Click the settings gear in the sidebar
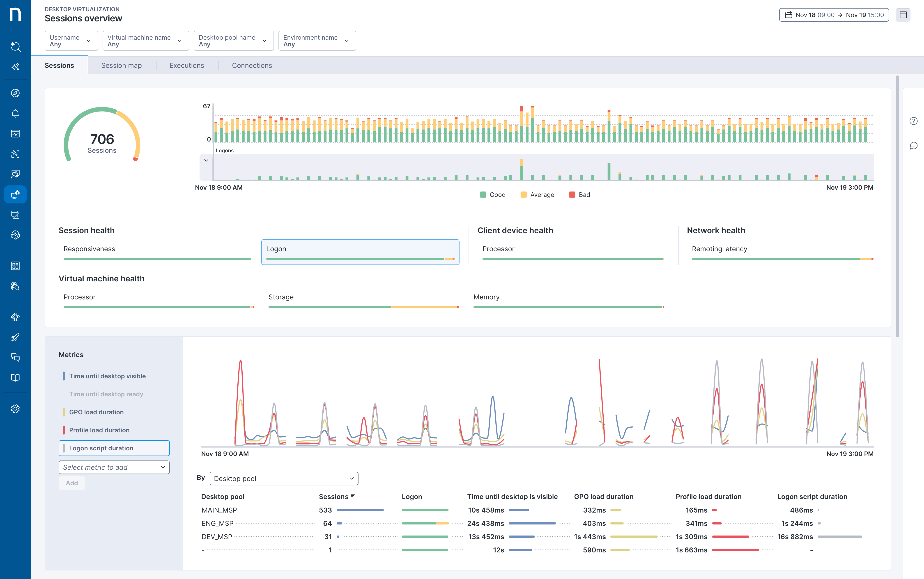This screenshot has height=579, width=924. point(15,409)
